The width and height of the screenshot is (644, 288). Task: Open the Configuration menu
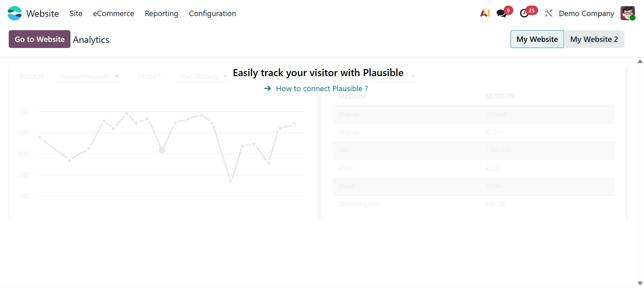[212, 13]
